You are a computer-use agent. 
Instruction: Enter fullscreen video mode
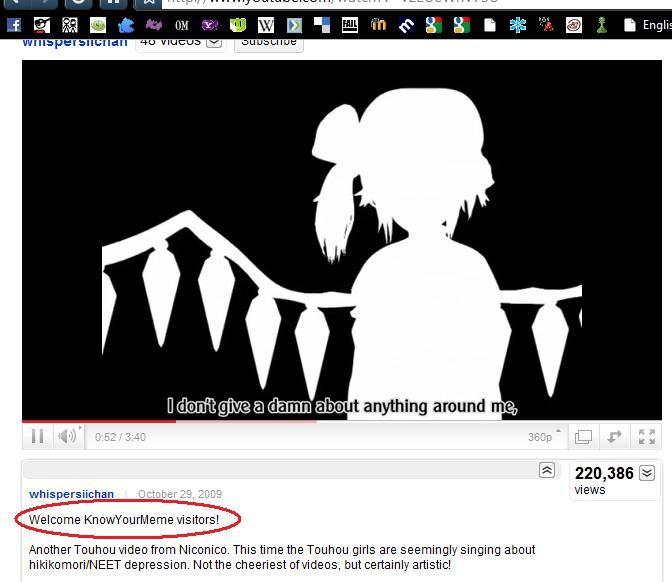(x=646, y=437)
